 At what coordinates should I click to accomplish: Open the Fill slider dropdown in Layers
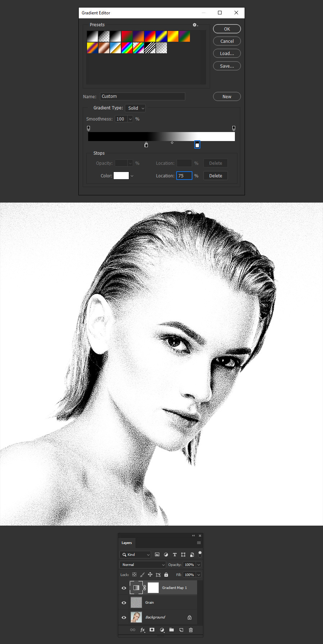point(199,575)
